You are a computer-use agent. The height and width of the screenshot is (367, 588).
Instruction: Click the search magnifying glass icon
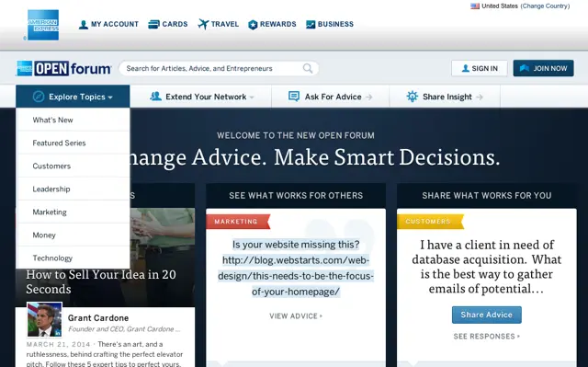[x=308, y=68]
